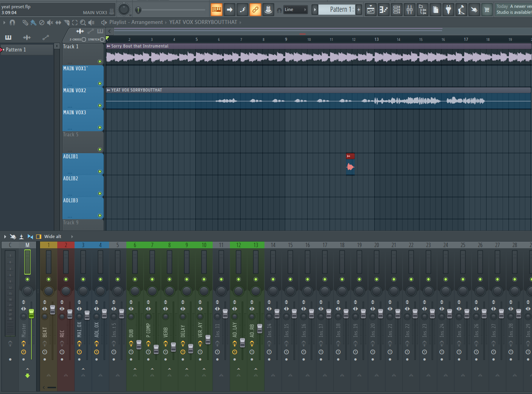This screenshot has height=394, width=532.
Task: Switch picker to the automation tab
Action: pos(46,37)
